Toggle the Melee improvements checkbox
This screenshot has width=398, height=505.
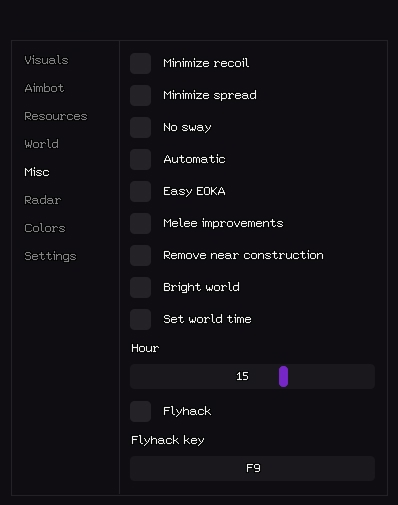click(140, 223)
